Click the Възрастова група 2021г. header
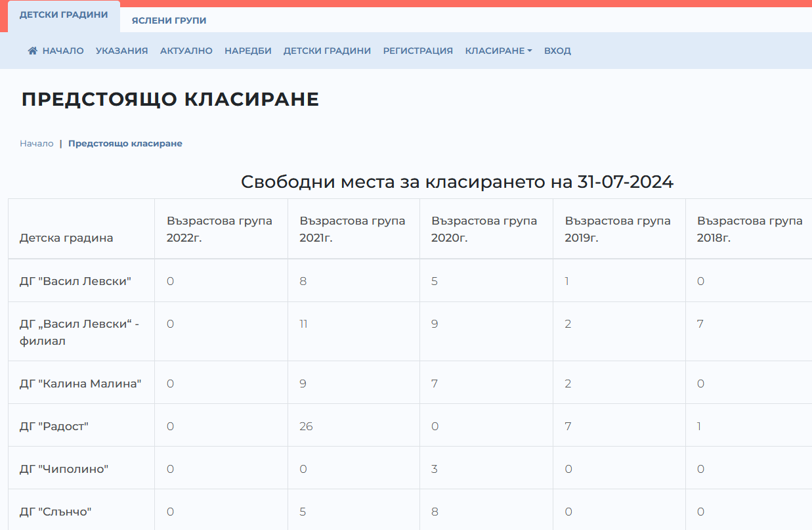This screenshot has height=530, width=812. click(353, 229)
